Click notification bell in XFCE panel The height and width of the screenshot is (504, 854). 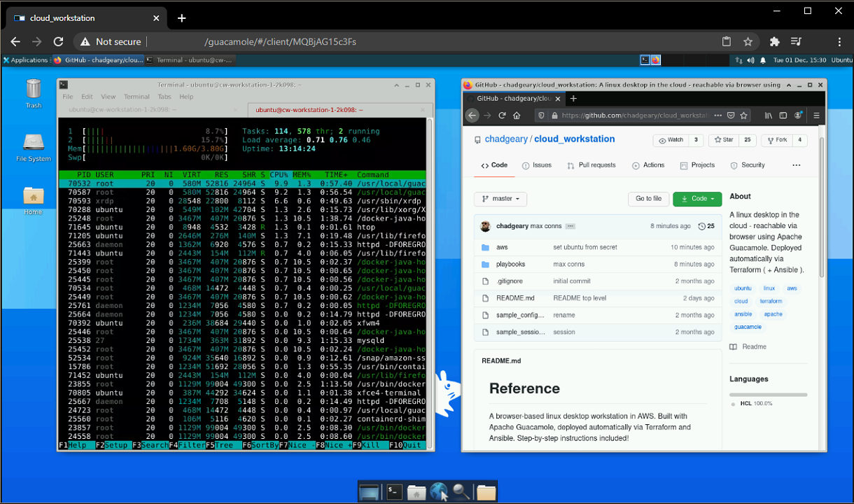762,60
